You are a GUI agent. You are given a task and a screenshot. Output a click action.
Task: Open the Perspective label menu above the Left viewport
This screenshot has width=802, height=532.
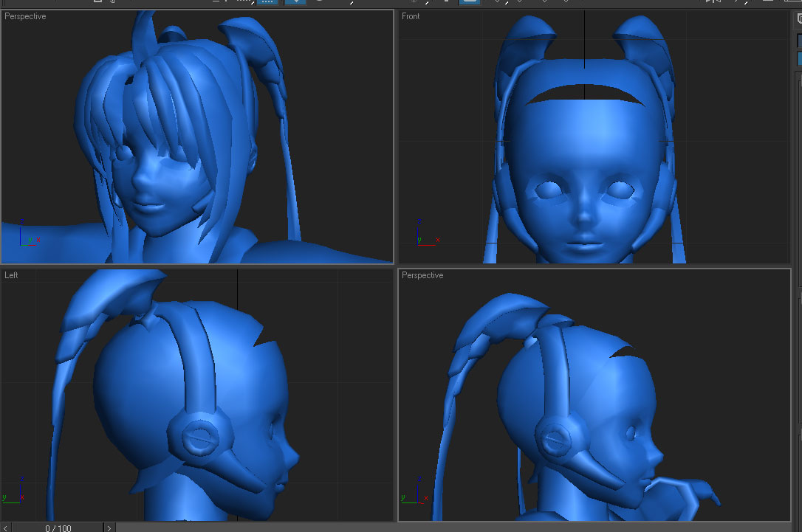pos(25,16)
